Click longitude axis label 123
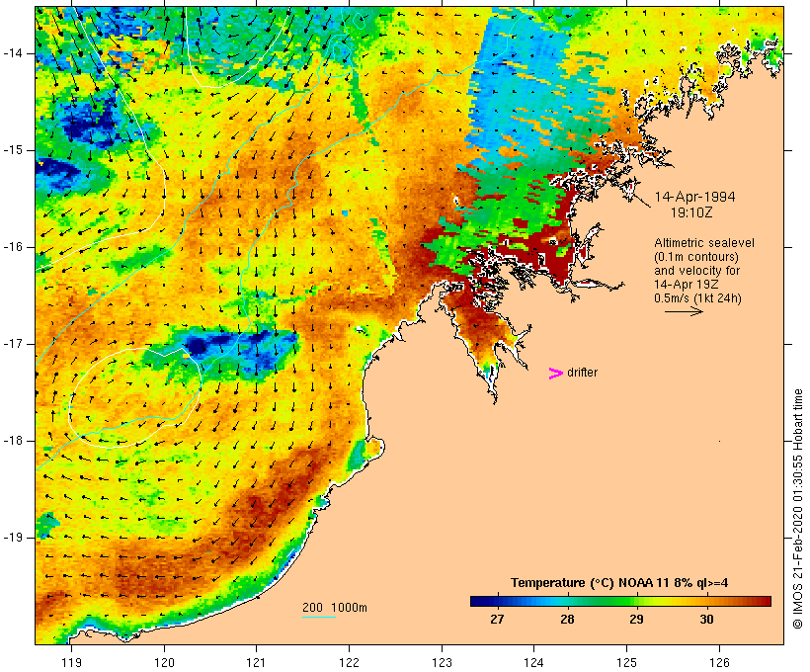Image resolution: width=810 pixels, height=672 pixels. pos(442,662)
